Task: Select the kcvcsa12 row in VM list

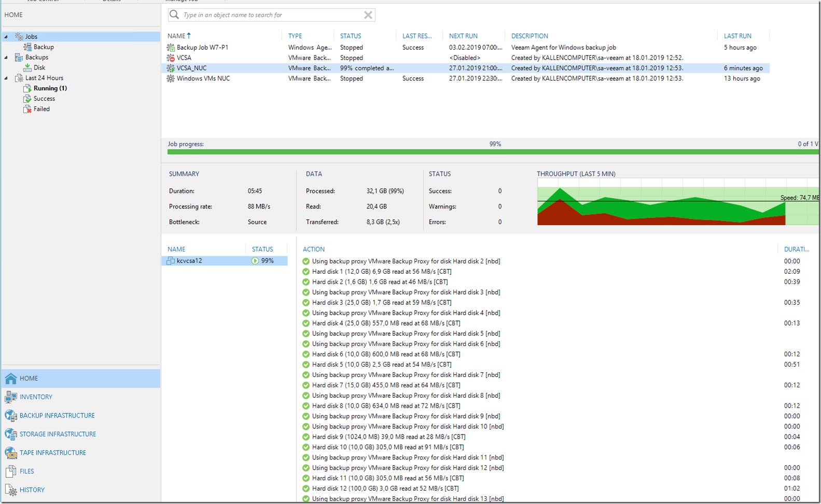Action: point(225,261)
